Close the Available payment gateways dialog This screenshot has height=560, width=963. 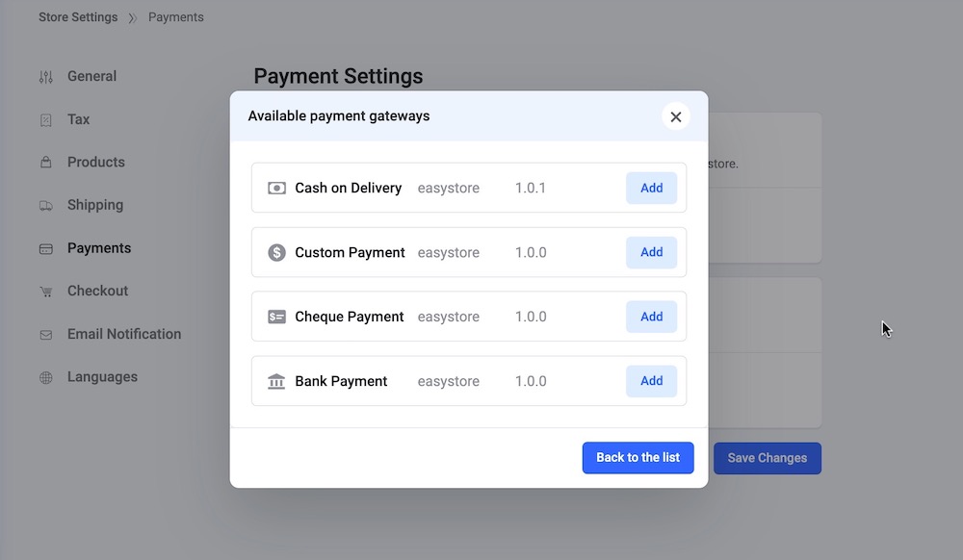tap(676, 116)
